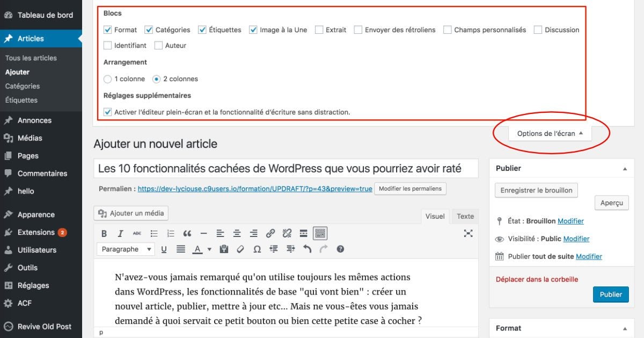Undo the last editor action

click(306, 249)
